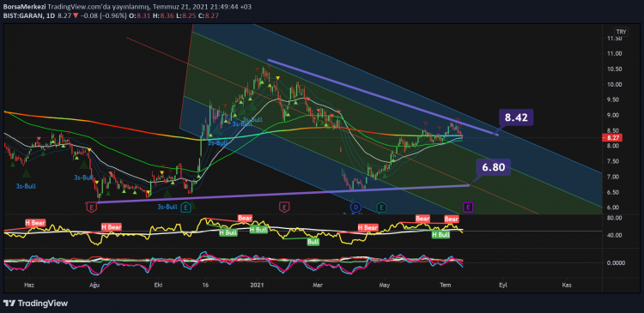The height and width of the screenshot is (313, 644).
Task: Open the blue D dividend marker
Action: click(x=355, y=208)
